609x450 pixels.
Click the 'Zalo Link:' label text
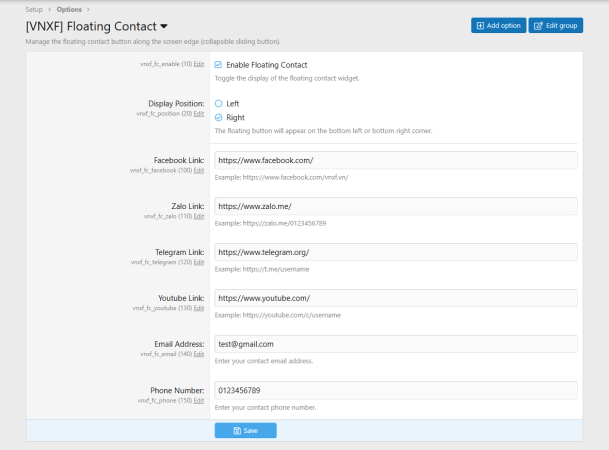point(188,206)
